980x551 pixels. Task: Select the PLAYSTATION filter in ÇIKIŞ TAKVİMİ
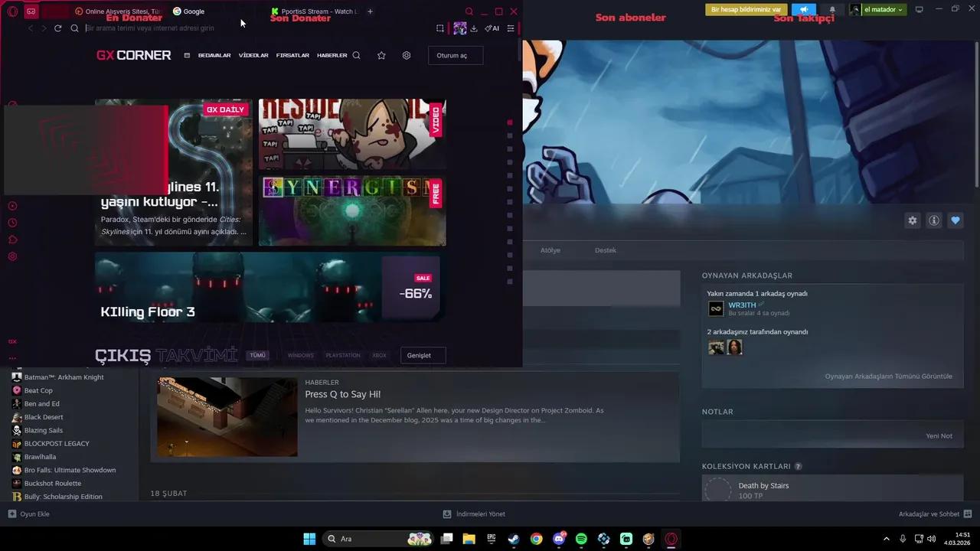(342, 355)
